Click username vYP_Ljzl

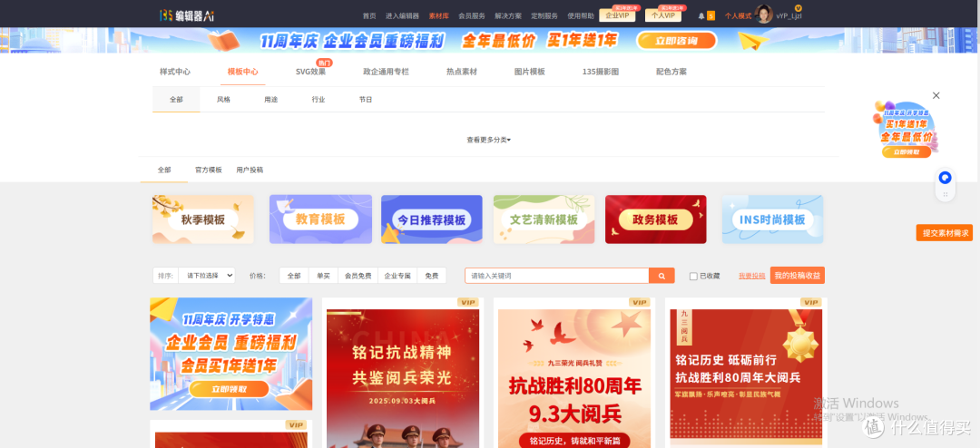coord(789,16)
